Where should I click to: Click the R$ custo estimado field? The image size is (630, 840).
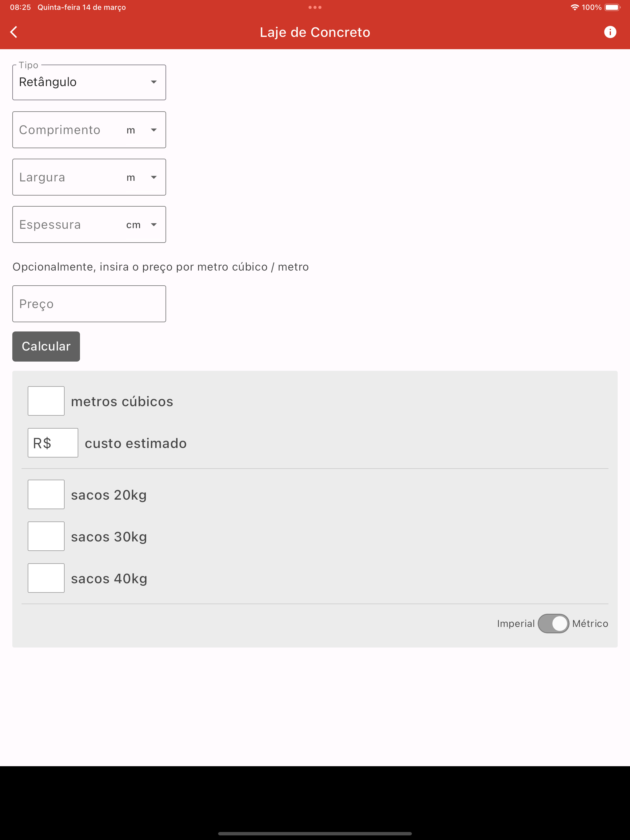click(x=53, y=442)
